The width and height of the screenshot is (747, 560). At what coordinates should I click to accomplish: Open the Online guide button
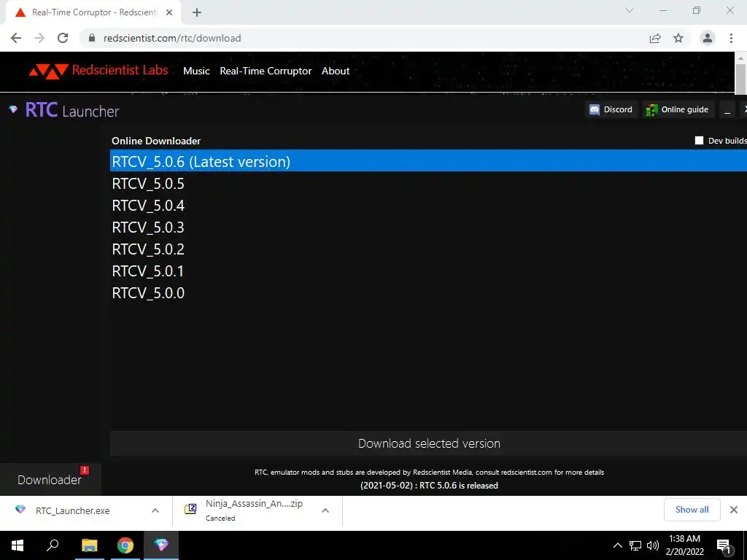(678, 109)
